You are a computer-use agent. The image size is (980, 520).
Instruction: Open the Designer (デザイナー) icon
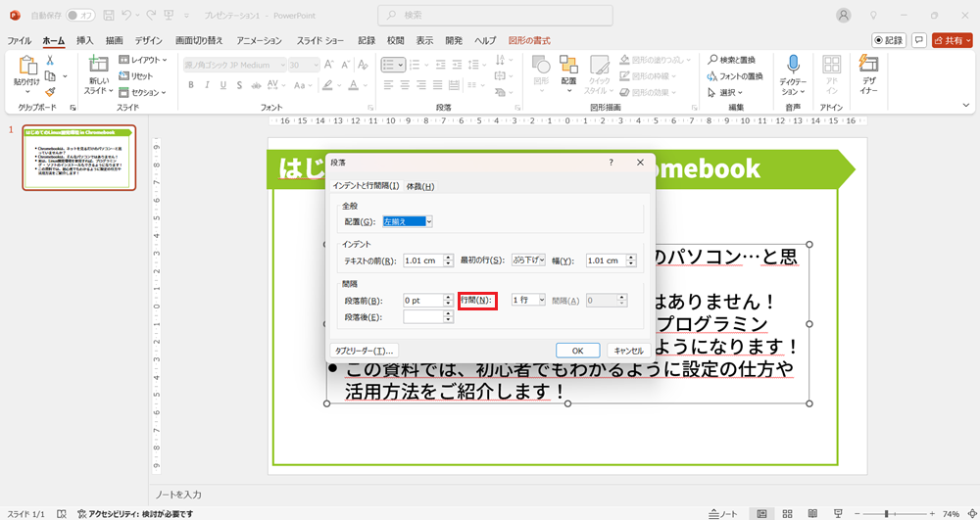tap(868, 65)
